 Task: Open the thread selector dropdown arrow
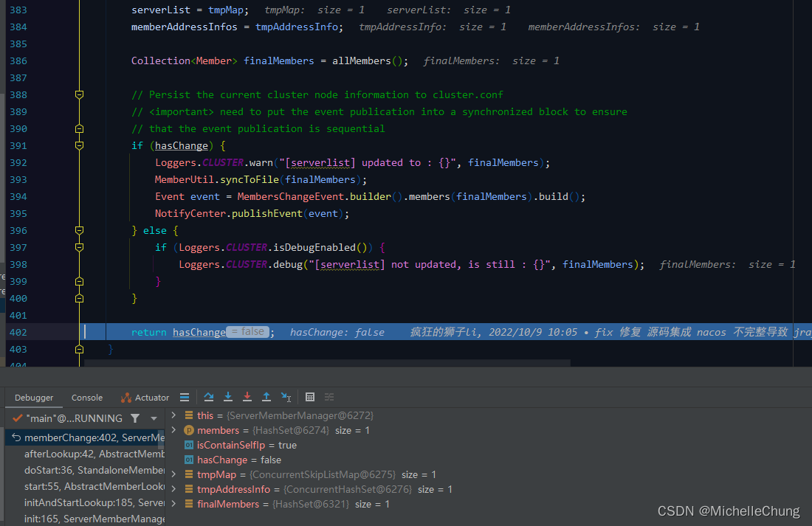pyautogui.click(x=154, y=418)
